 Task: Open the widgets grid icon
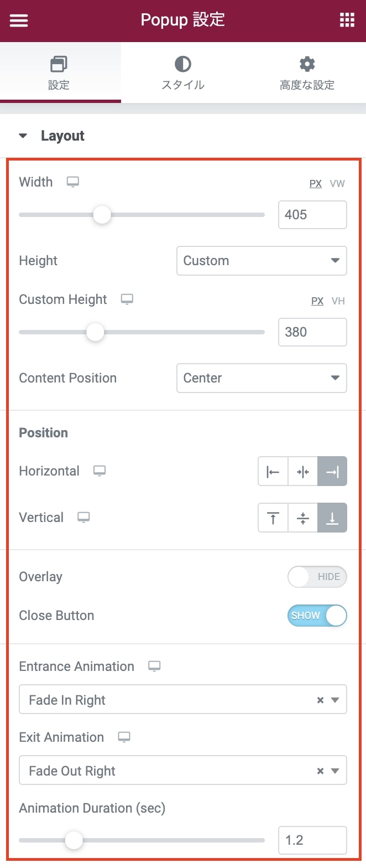click(347, 20)
